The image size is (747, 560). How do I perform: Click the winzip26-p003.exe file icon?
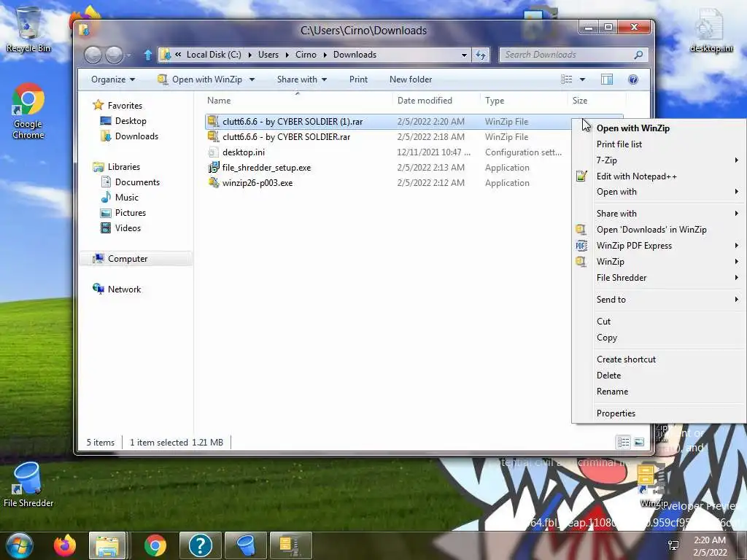click(x=213, y=182)
